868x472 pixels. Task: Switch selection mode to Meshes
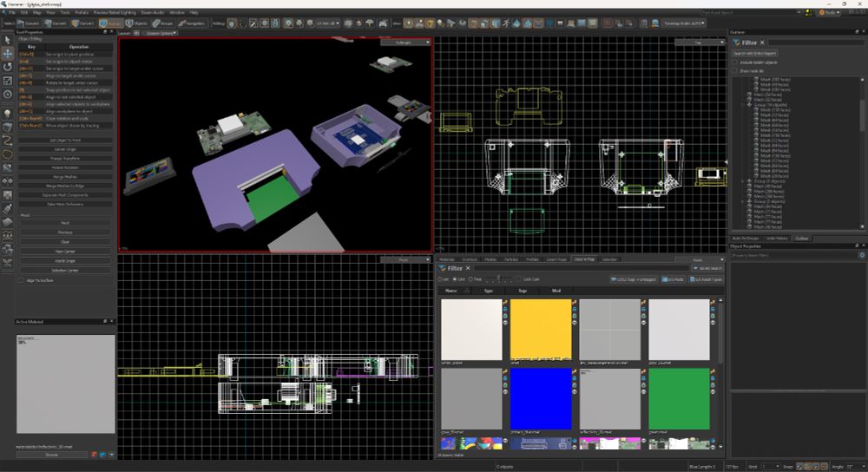(x=112, y=23)
